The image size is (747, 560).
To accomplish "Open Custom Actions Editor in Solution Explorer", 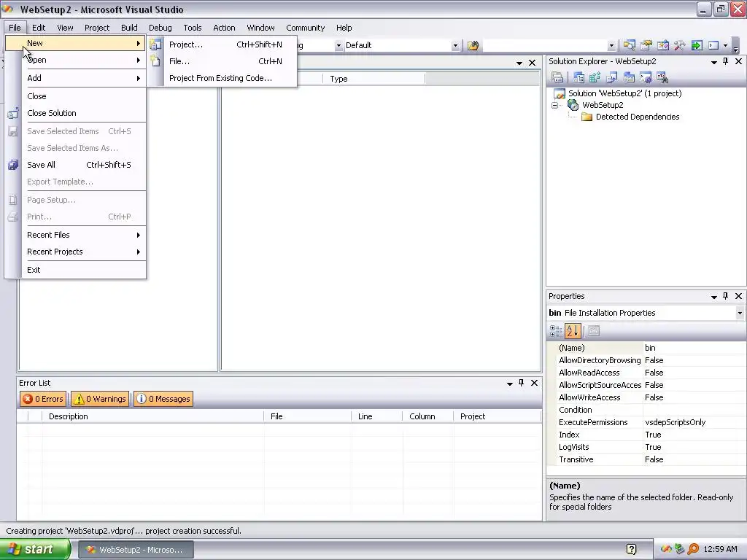I will (646, 77).
